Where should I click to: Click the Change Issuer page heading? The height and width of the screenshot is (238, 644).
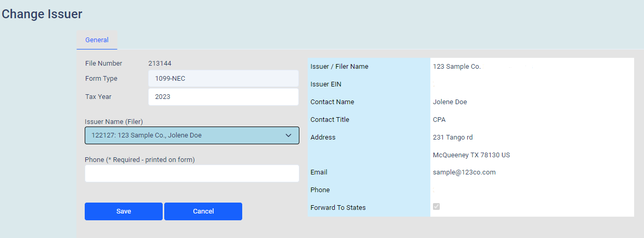tap(42, 14)
